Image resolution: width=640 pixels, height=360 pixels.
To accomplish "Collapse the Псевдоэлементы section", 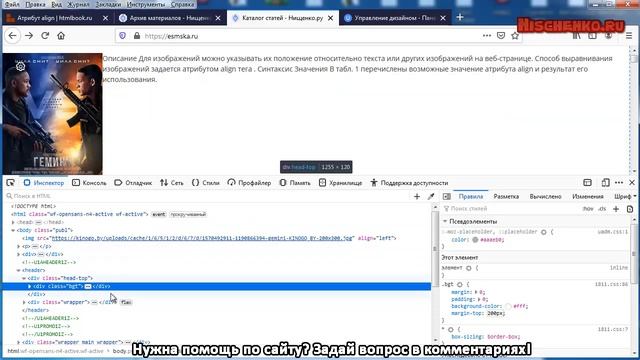I will pos(445,221).
